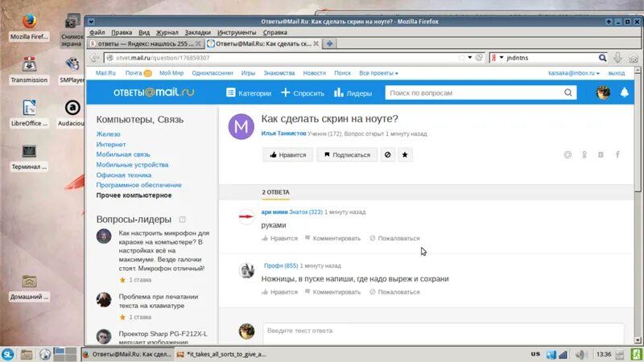Open the kaisaka@inbox.ru account dropdown
The height and width of the screenshot is (362, 644).
pyautogui.click(x=573, y=73)
